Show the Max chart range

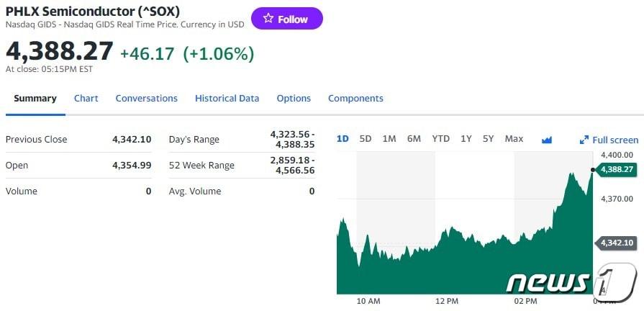514,138
